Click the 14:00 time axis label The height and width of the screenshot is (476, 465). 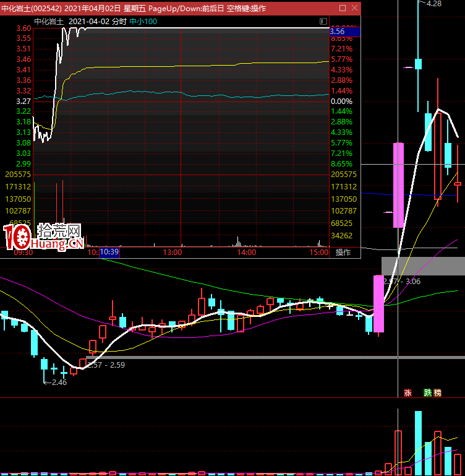point(246,253)
